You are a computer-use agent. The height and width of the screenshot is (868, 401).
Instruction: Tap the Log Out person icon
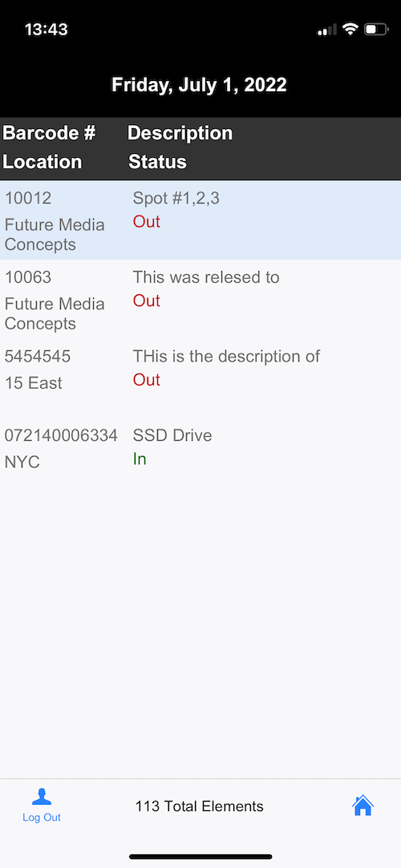(x=42, y=797)
